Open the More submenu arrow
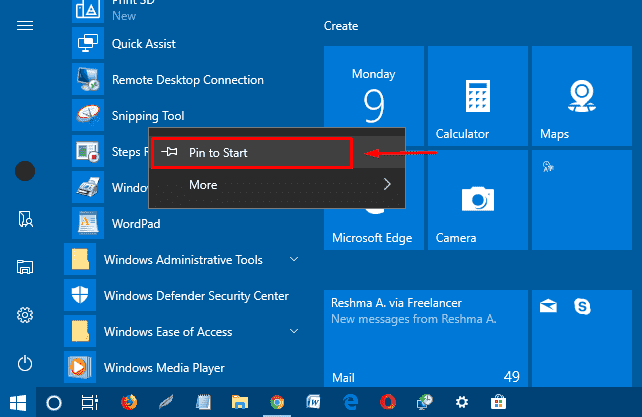Viewport: 642px width, 417px height. [x=387, y=184]
